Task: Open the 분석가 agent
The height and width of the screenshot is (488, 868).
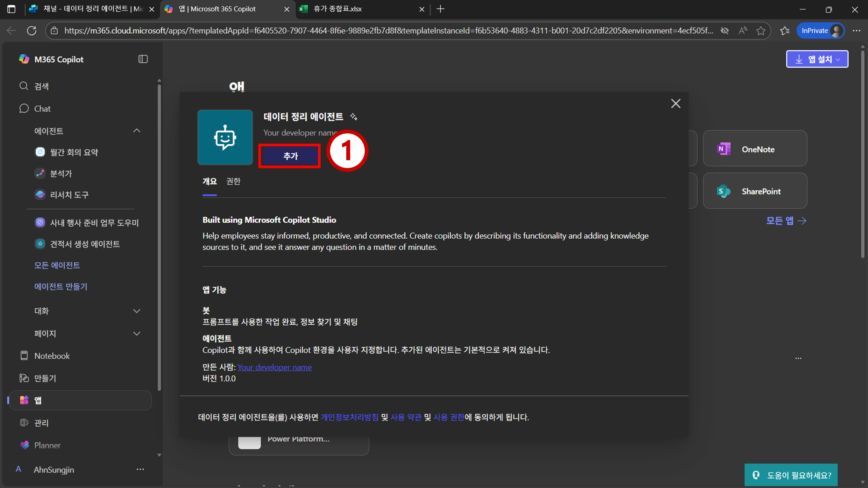Action: [61, 174]
